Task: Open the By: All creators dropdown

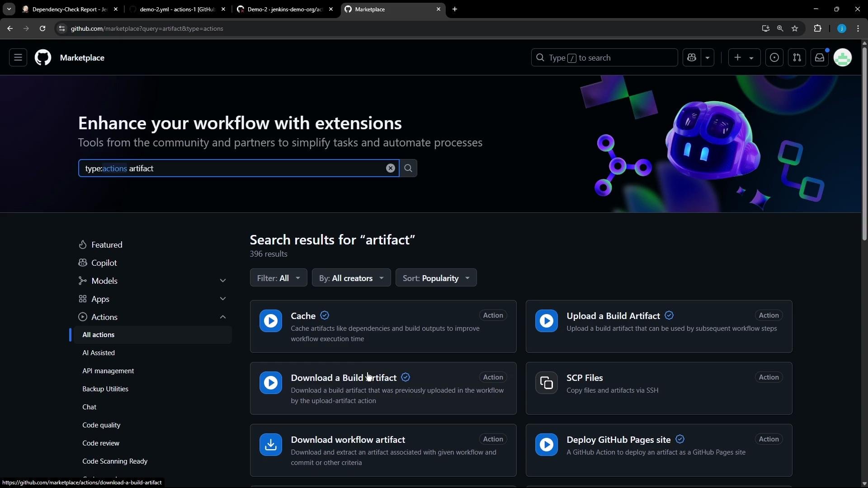Action: point(351,278)
